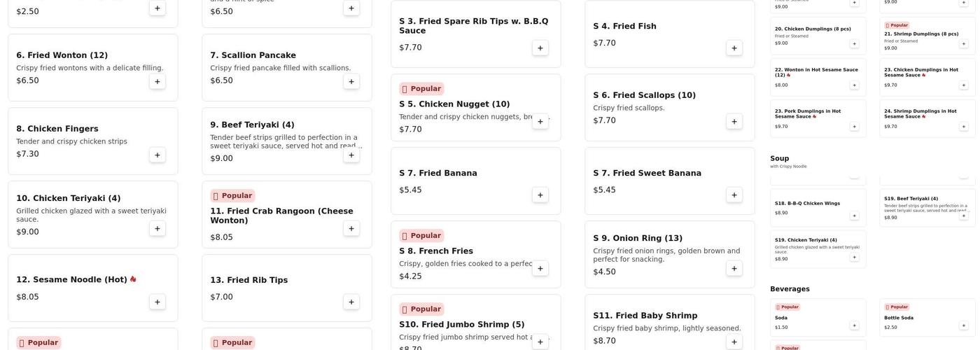Viewport: 980px width, 350px height.
Task: Add Fried Rib Tips using plus button
Action: point(351,302)
